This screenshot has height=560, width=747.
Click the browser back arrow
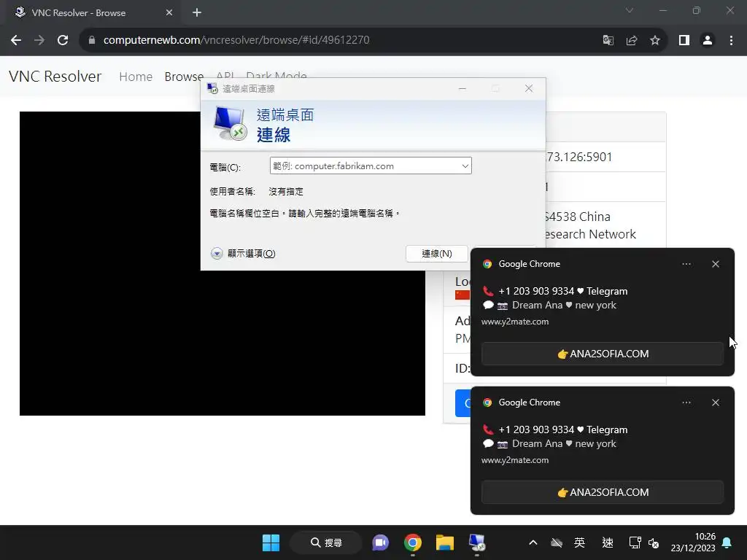16,40
